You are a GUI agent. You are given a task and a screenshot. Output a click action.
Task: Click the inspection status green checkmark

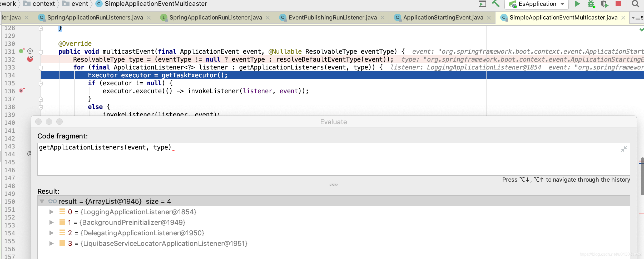point(642,29)
